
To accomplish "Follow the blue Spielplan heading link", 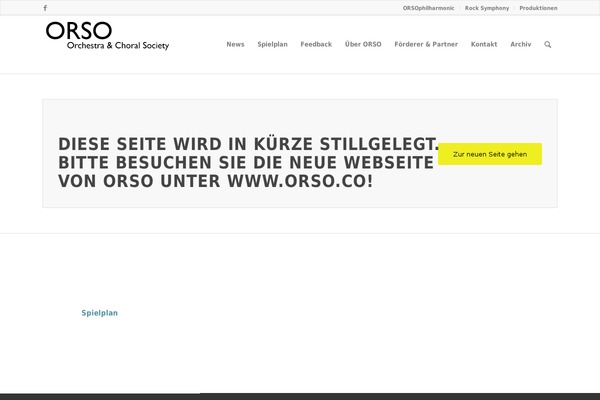I will tap(99, 313).
